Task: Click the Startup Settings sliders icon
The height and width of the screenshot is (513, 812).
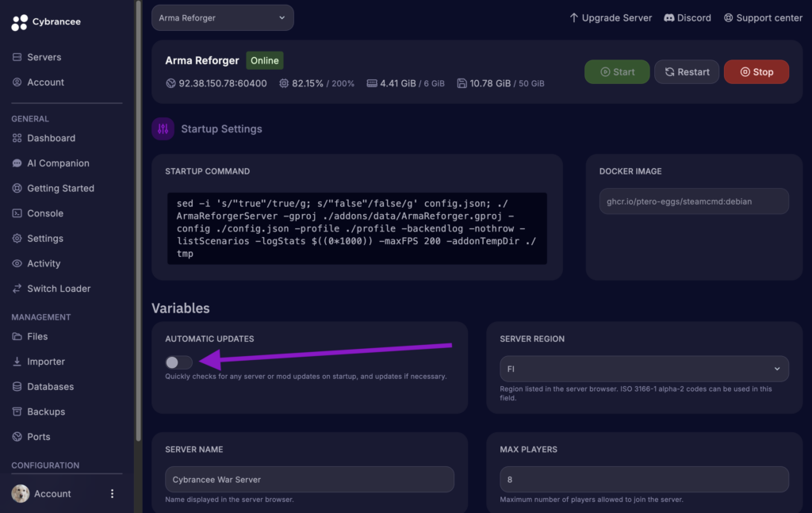Action: [x=163, y=129]
